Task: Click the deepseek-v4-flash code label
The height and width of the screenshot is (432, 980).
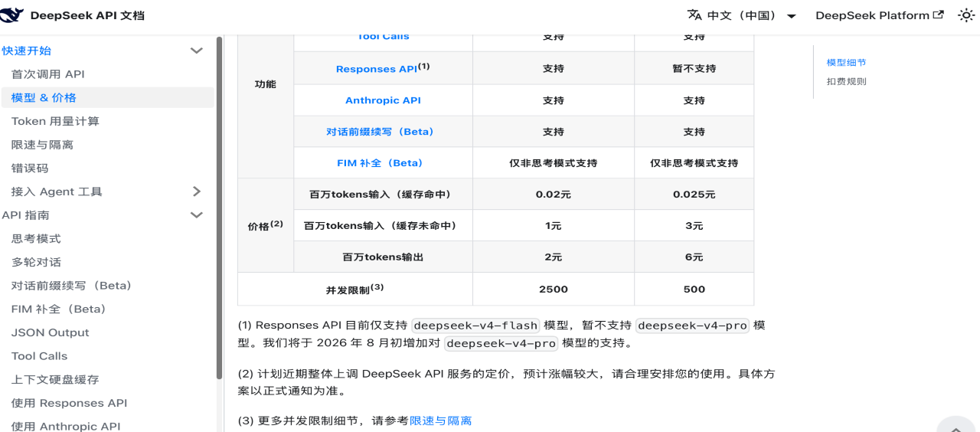Action: pos(476,326)
